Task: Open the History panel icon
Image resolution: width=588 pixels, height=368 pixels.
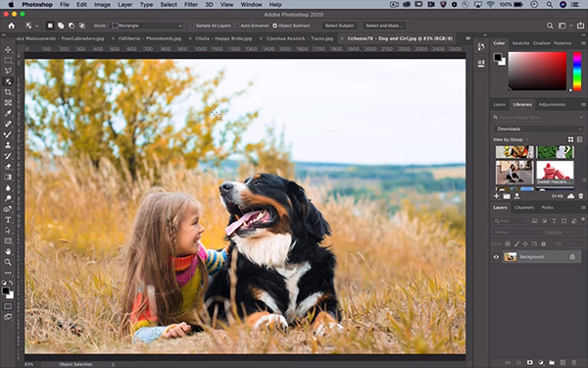Action: 481,46
